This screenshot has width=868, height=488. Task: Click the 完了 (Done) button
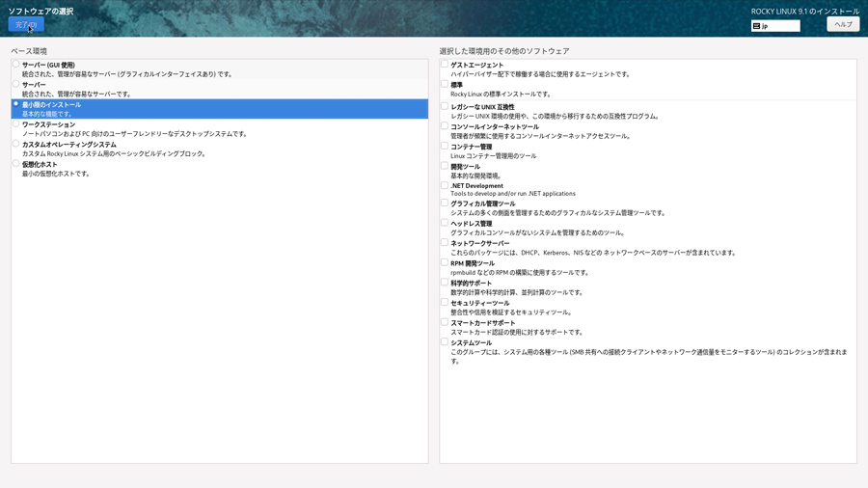coord(26,25)
